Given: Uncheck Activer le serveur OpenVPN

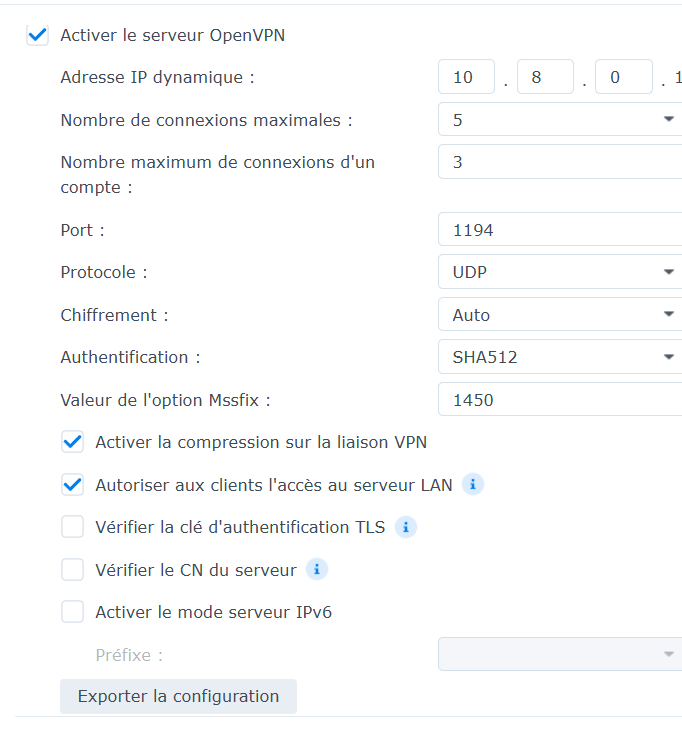Looking at the screenshot, I should click(38, 35).
